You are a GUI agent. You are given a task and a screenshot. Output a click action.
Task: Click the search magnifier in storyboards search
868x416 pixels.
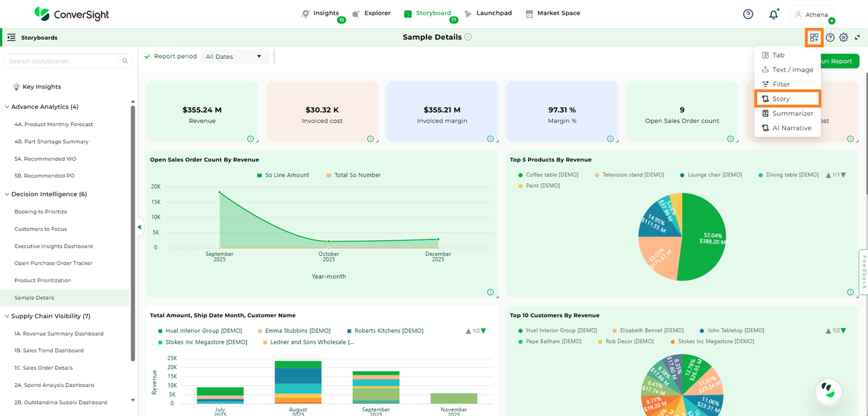[x=124, y=61]
